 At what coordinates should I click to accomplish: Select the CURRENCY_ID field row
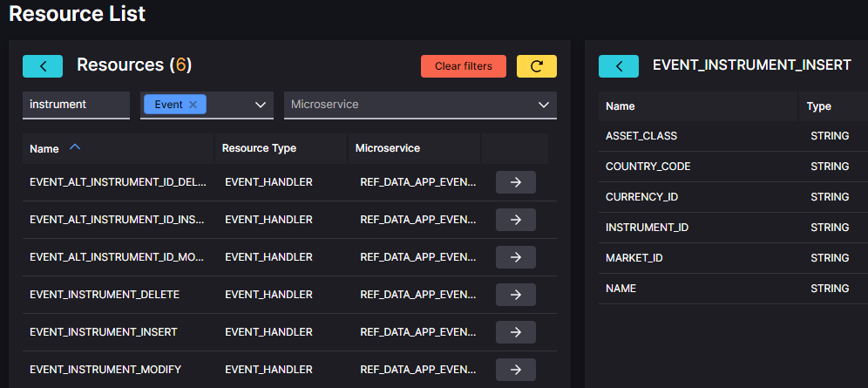tap(733, 197)
